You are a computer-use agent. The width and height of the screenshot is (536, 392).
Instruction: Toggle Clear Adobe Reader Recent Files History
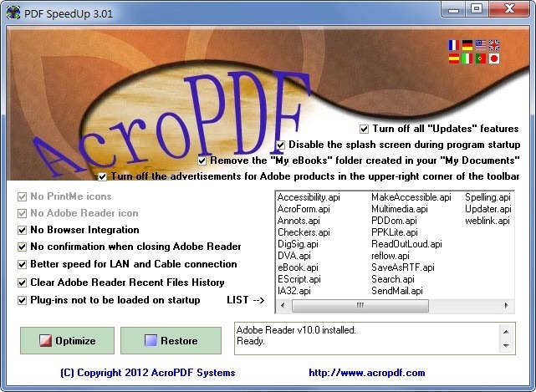point(23,283)
